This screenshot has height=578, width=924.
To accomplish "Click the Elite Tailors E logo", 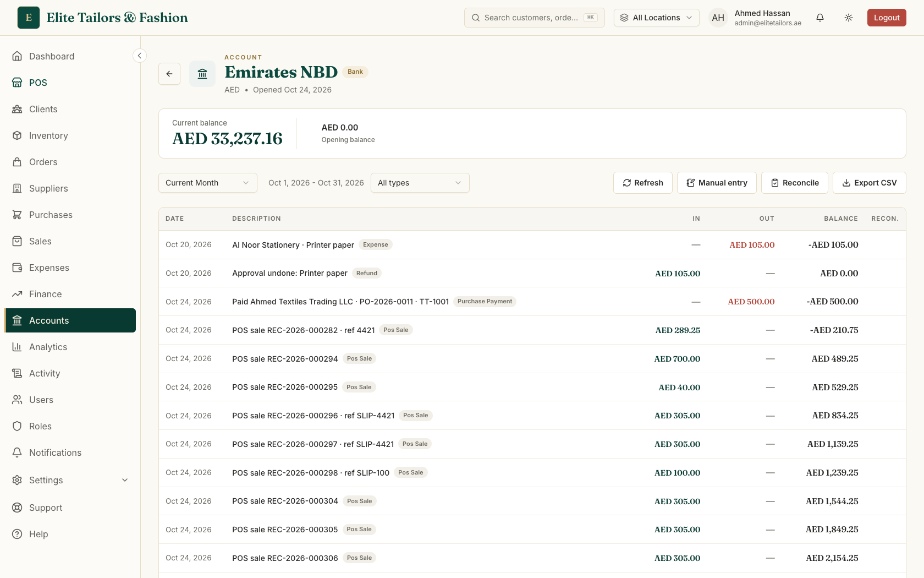I will 29,18.
